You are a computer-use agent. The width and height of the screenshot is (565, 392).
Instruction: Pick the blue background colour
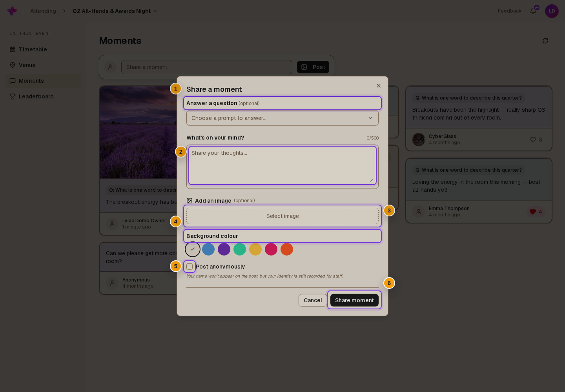click(208, 249)
